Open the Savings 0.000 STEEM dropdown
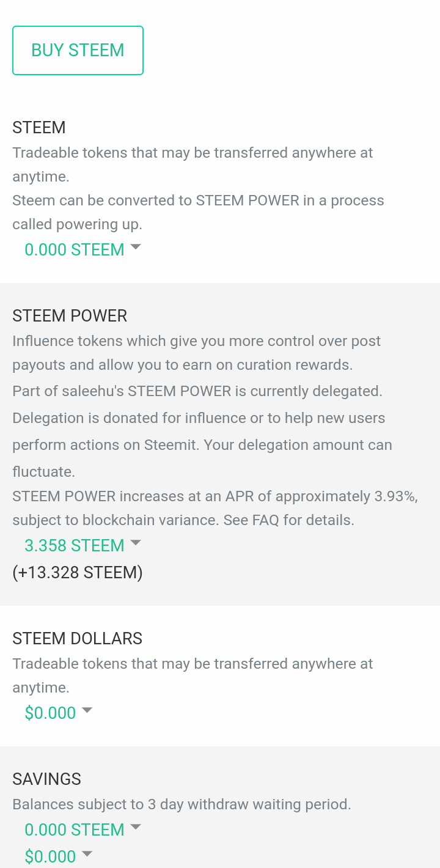440x868 pixels. coord(75,829)
